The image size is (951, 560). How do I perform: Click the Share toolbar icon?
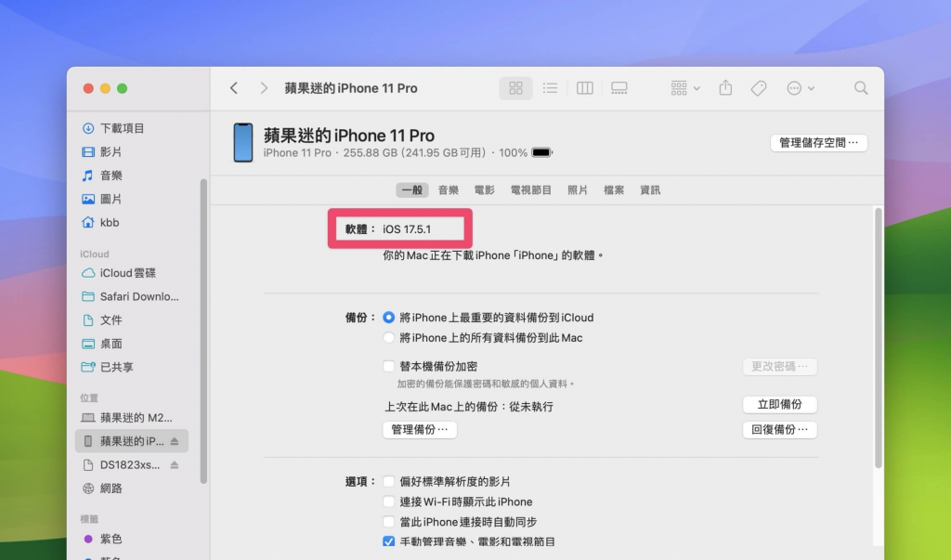click(725, 88)
